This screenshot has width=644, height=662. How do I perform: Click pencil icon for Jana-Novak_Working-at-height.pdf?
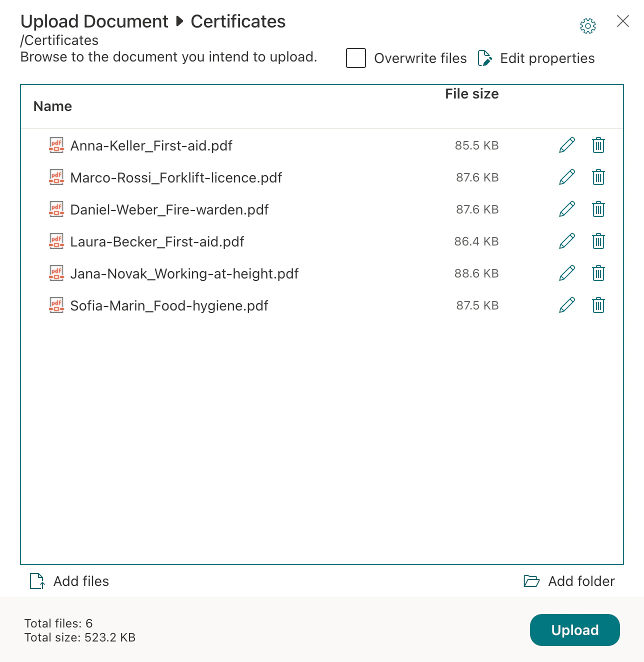tap(567, 273)
